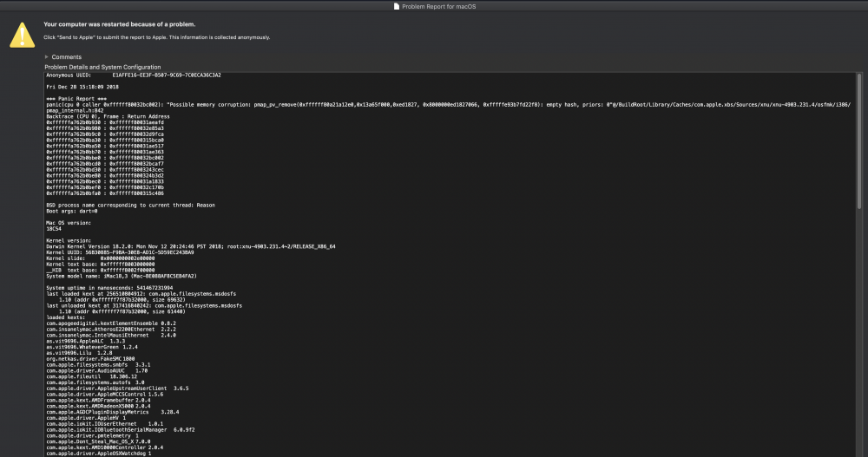Click 'com.insanelymac.AtherosE2200Ethernet' entry
Image resolution: width=868 pixels, height=457 pixels.
(x=111, y=330)
